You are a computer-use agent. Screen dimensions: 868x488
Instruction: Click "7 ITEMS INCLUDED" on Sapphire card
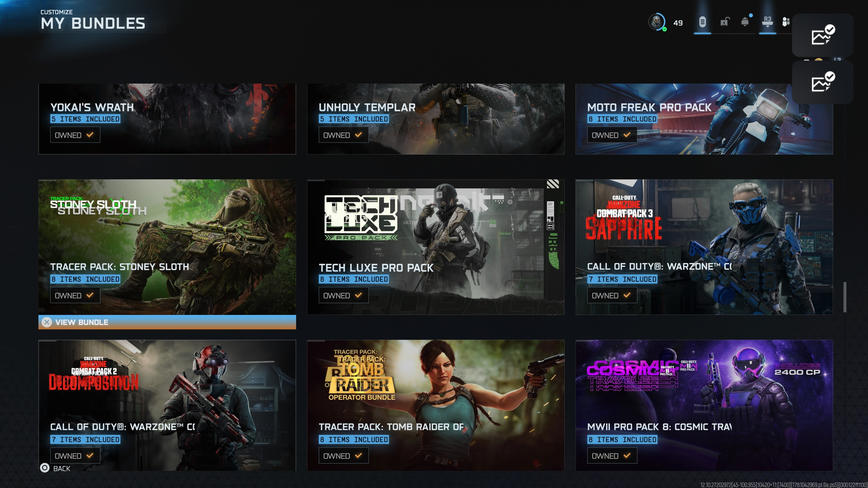(x=622, y=279)
